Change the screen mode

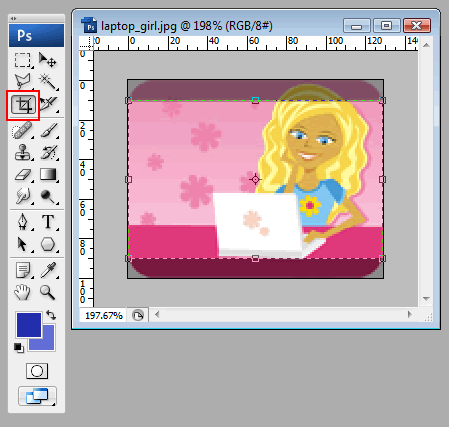(37, 396)
